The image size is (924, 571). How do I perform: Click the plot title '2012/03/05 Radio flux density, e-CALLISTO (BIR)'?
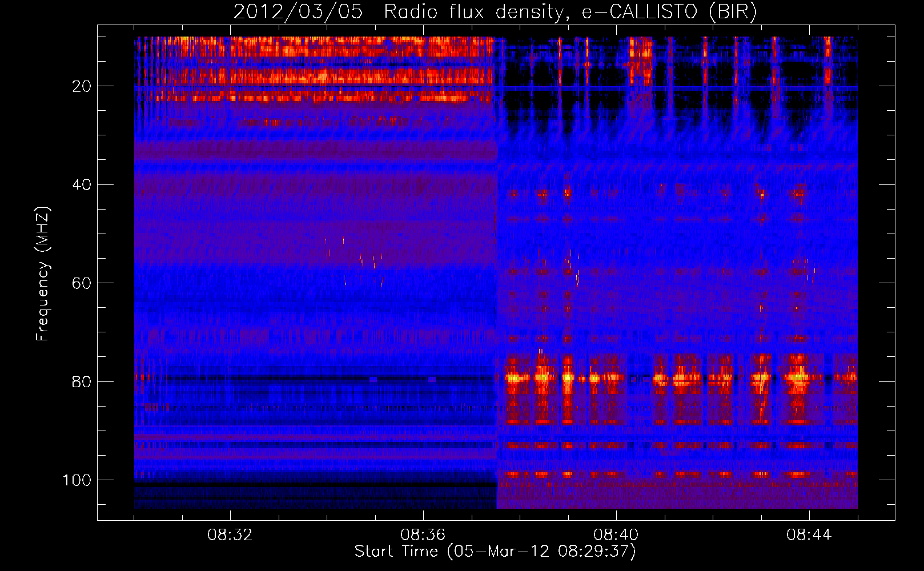(x=495, y=11)
